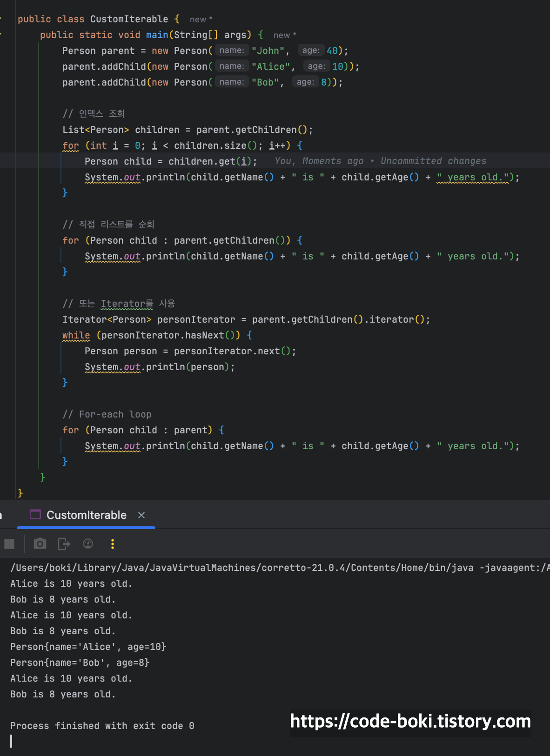
Task: Click the 'new *' hint beside main method
Action: (285, 35)
